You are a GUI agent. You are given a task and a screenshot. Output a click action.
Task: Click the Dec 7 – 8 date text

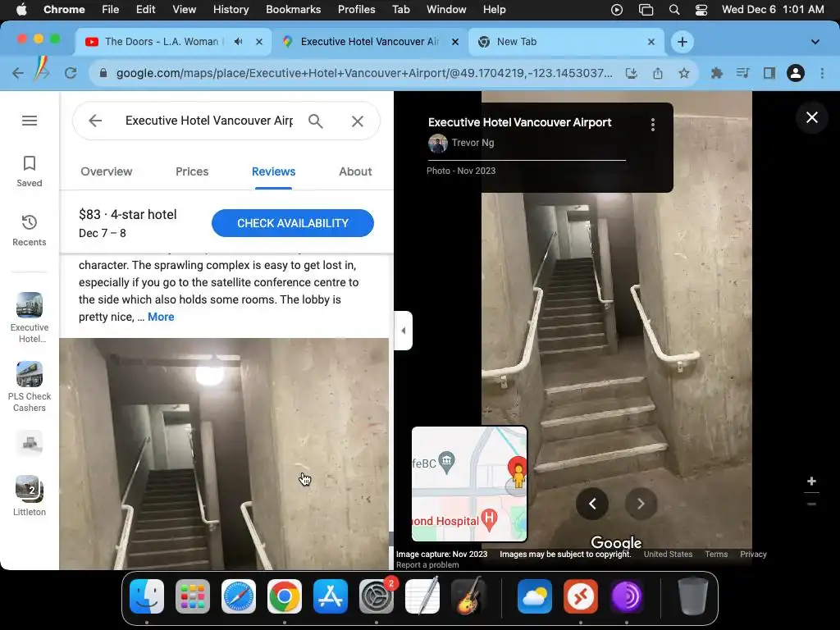click(103, 233)
